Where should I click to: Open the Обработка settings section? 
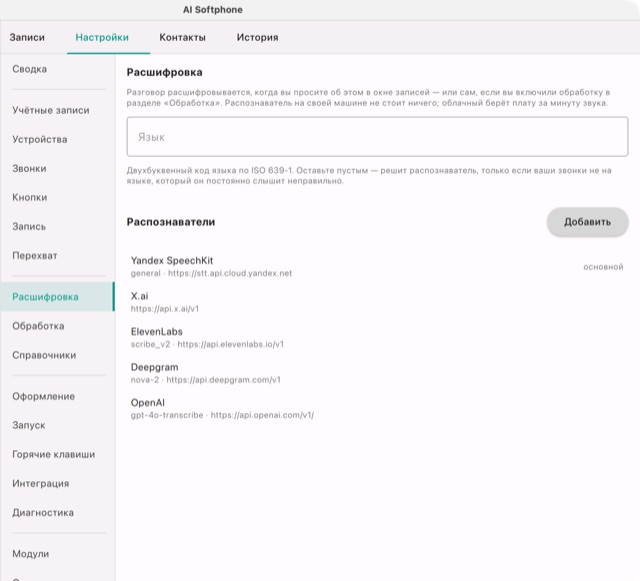[x=58, y=326]
